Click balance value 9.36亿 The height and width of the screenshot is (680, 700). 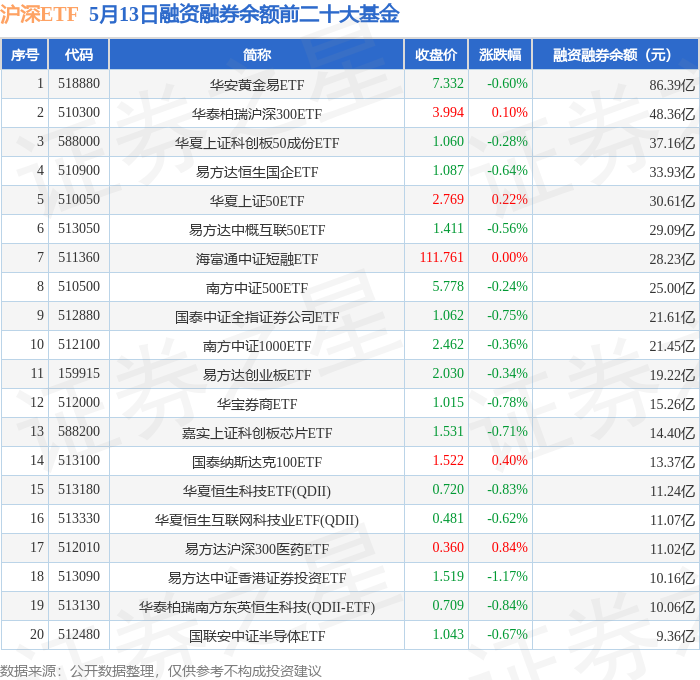pyautogui.click(x=675, y=636)
